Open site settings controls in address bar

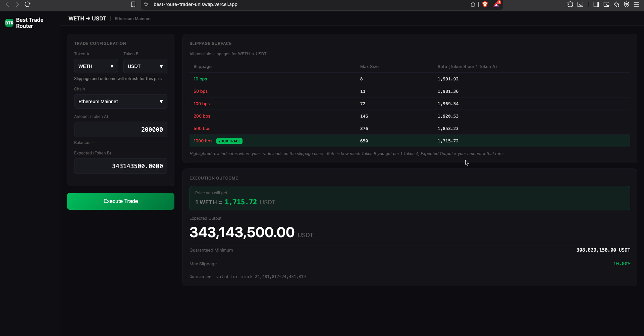coord(146,4)
